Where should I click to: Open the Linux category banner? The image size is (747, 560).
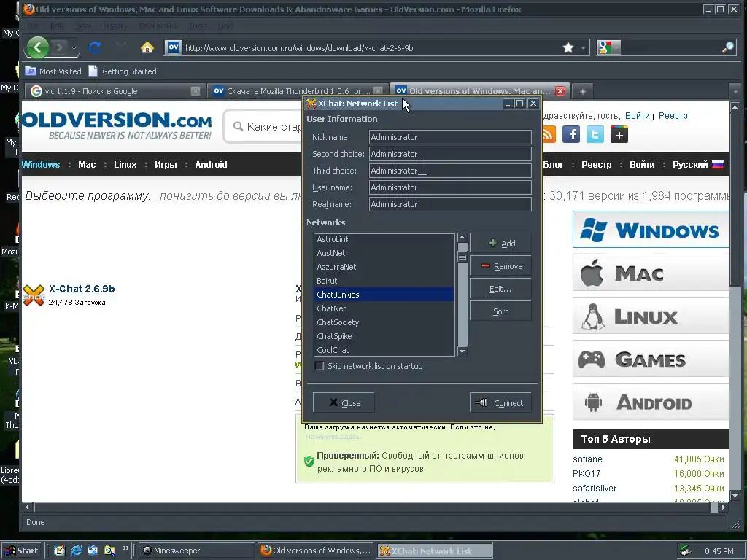[651, 316]
